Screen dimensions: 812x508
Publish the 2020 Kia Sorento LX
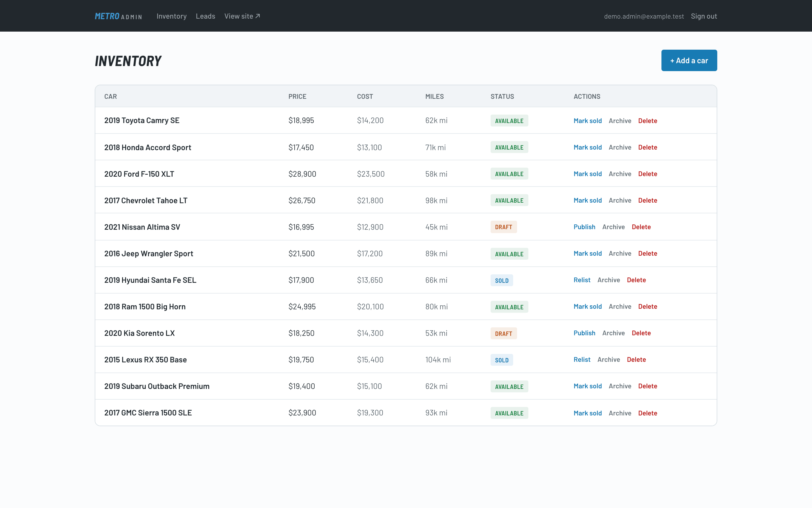click(584, 333)
